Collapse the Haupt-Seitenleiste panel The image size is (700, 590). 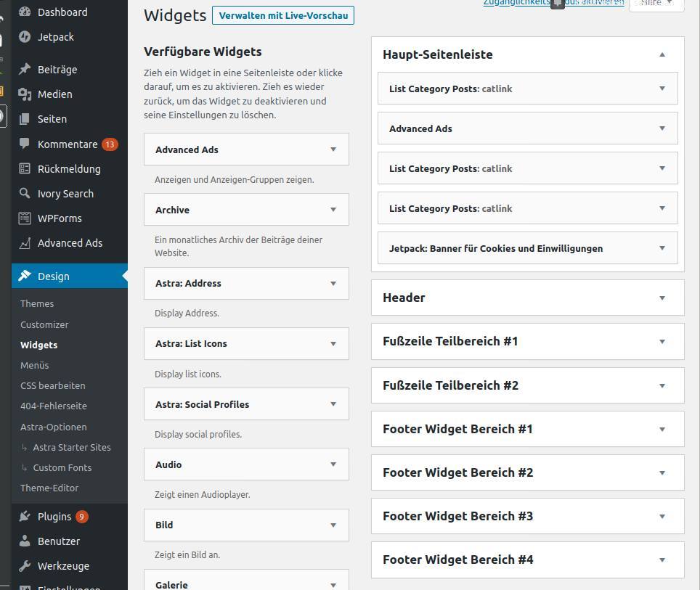pyautogui.click(x=662, y=54)
